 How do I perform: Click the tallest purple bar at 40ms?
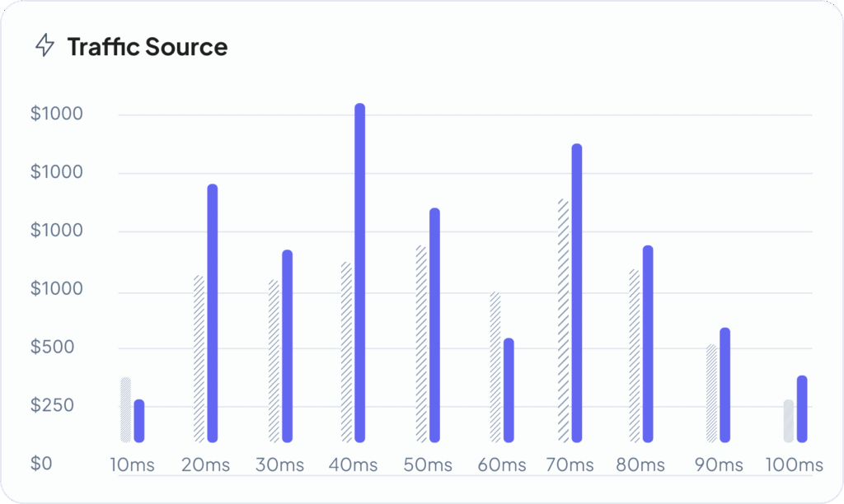tap(359, 272)
